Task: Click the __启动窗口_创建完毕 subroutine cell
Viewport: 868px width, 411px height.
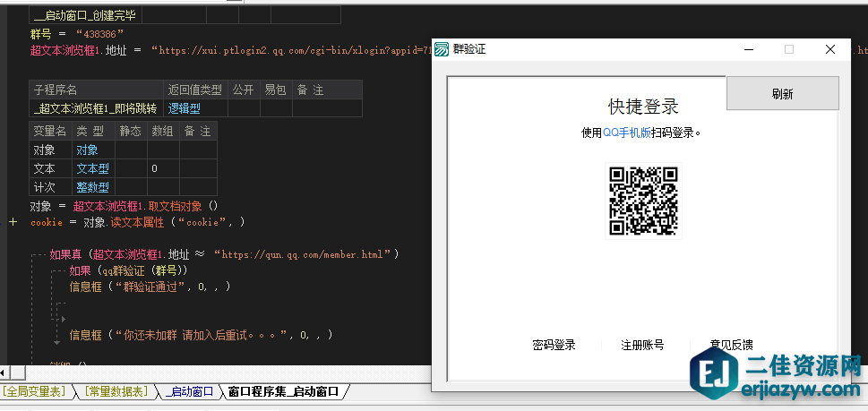Action: (86, 15)
